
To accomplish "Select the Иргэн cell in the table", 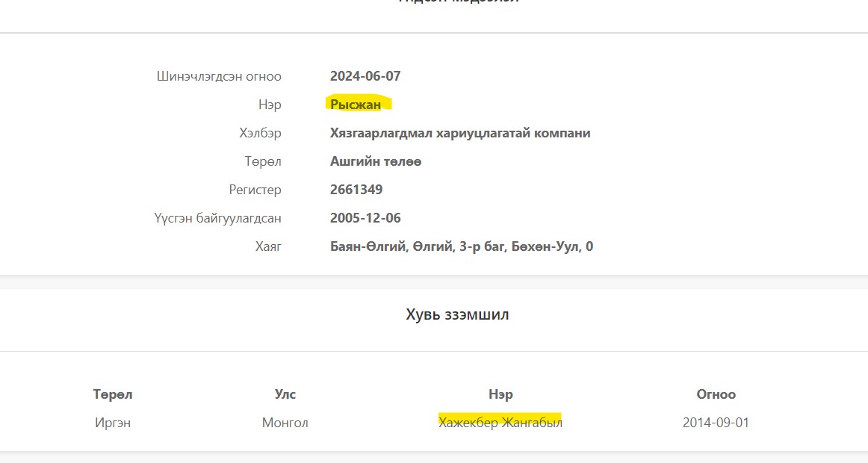I will (x=113, y=423).
